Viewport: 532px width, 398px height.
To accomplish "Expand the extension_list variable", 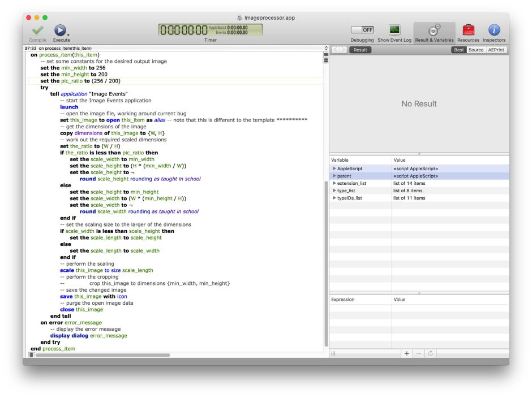I will (334, 183).
